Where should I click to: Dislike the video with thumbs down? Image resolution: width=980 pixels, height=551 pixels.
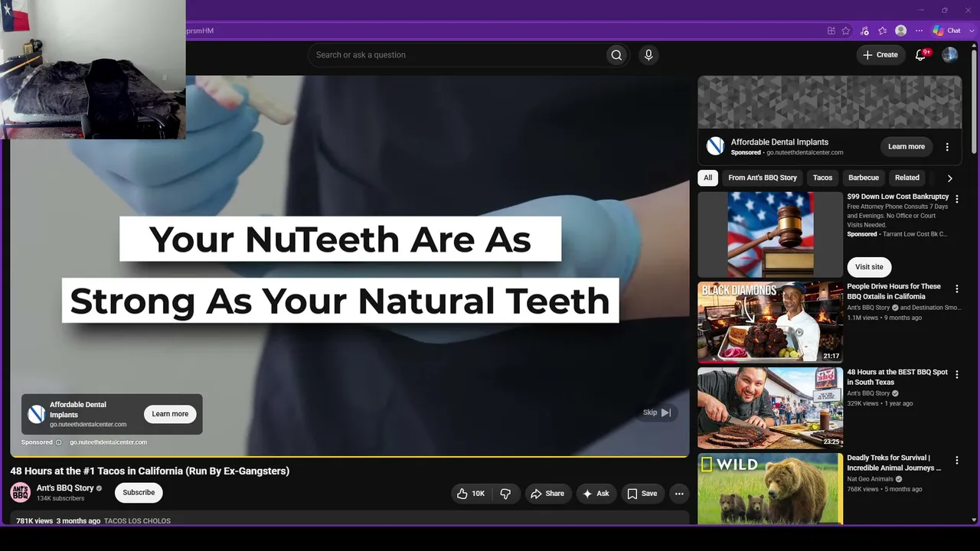pyautogui.click(x=505, y=494)
